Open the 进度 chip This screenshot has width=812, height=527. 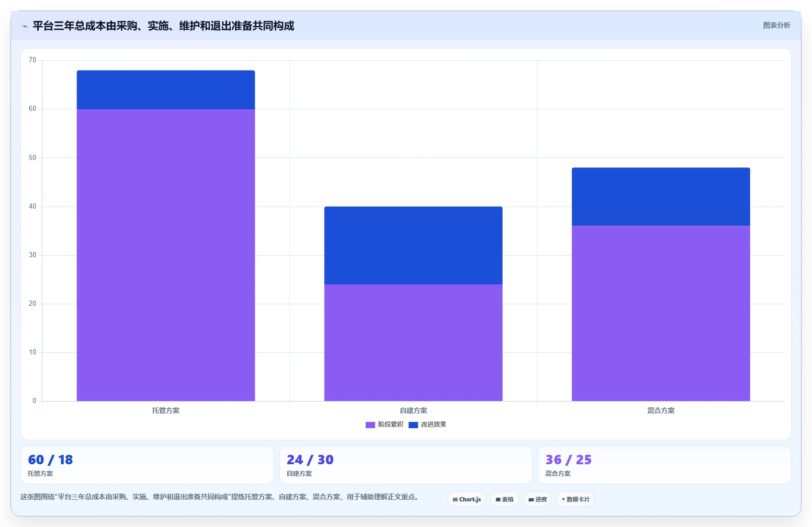click(537, 499)
